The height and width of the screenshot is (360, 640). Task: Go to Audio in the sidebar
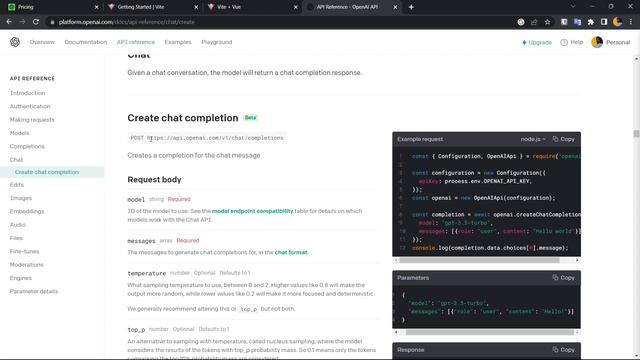(18, 225)
